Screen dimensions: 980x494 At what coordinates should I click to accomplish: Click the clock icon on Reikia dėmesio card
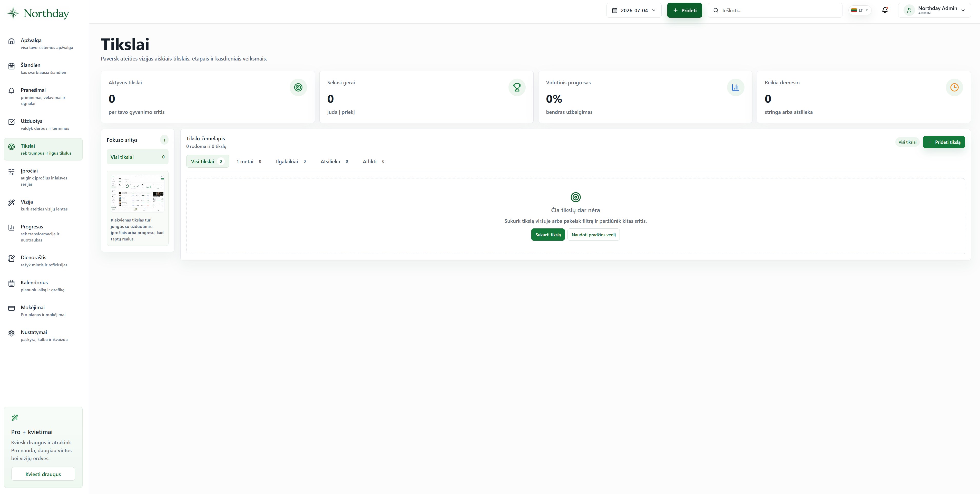[954, 87]
